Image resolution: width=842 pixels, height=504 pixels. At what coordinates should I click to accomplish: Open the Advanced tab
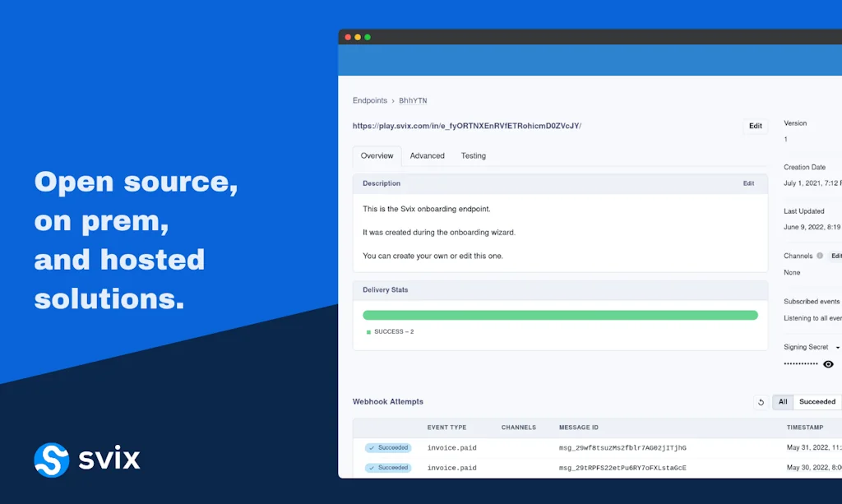pyautogui.click(x=427, y=155)
